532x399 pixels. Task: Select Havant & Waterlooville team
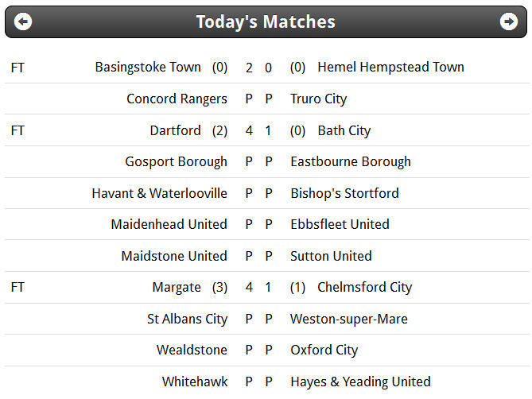coord(160,193)
